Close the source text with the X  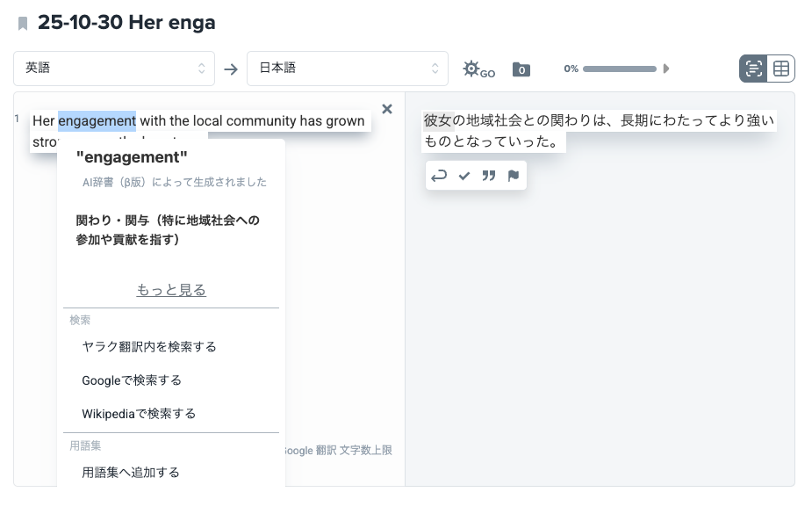pos(387,110)
